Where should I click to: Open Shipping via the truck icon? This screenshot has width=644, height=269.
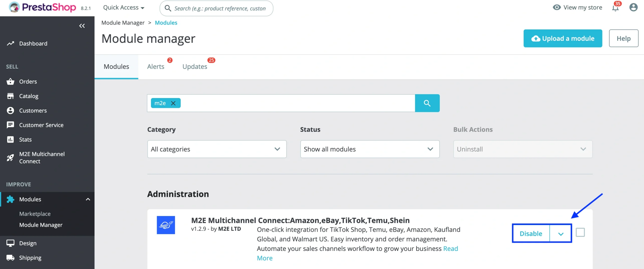click(x=10, y=257)
